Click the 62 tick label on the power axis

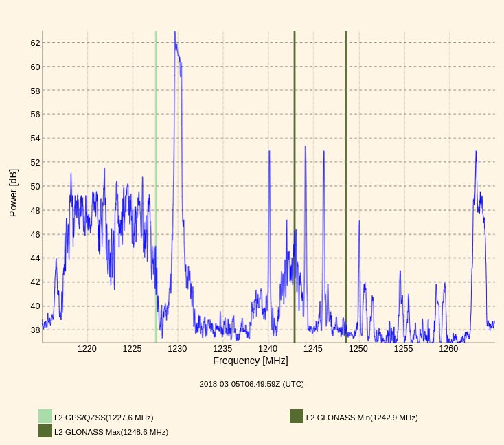point(35,43)
